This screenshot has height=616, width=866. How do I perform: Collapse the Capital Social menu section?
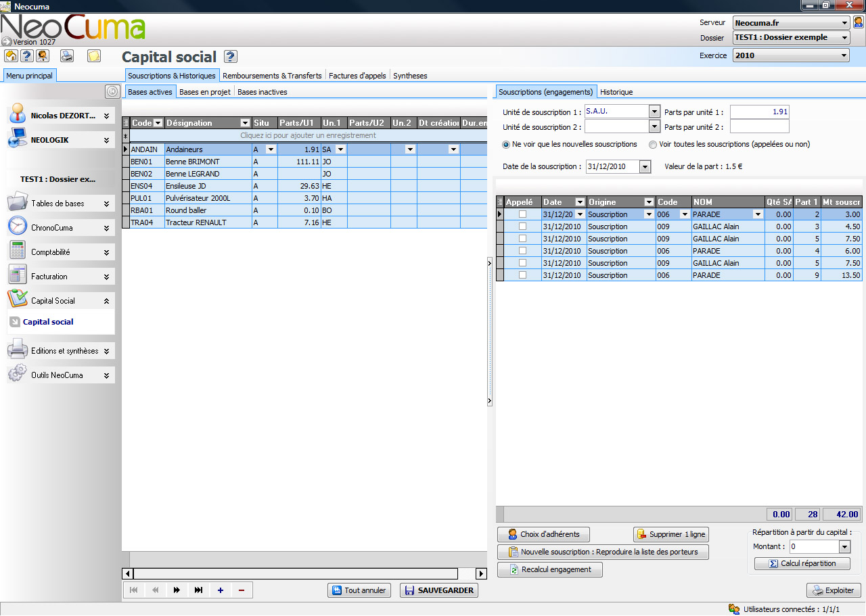click(106, 300)
